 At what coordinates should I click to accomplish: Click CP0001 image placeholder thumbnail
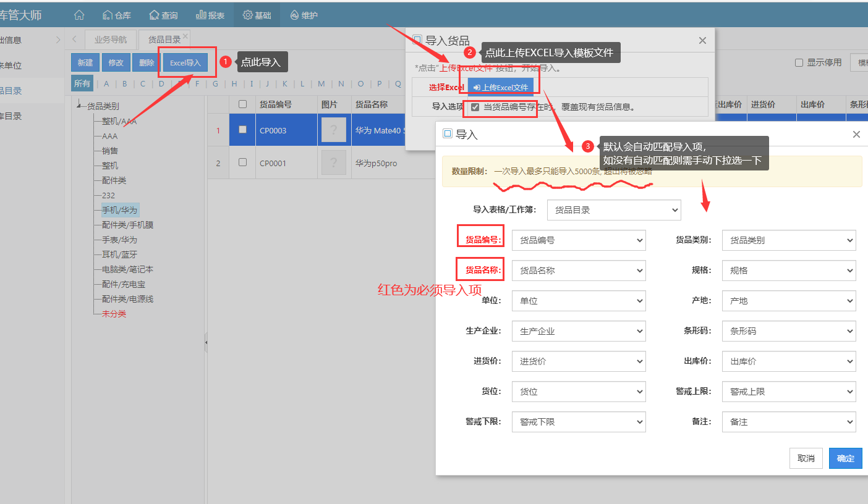tap(334, 162)
